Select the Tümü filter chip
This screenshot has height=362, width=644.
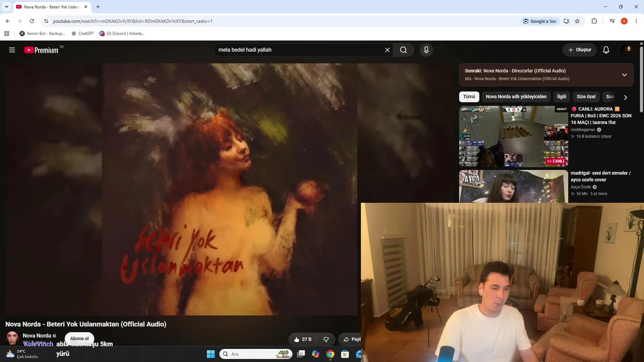[469, 97]
